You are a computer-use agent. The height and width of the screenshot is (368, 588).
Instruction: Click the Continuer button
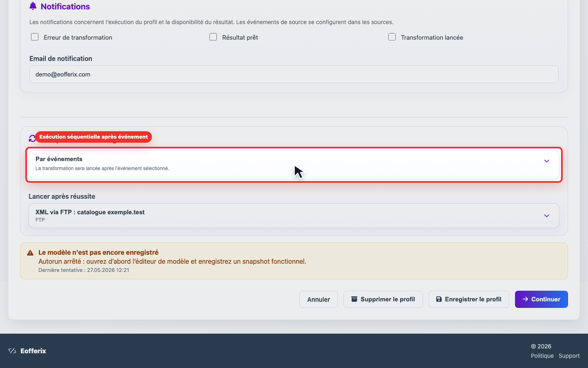[541, 299]
